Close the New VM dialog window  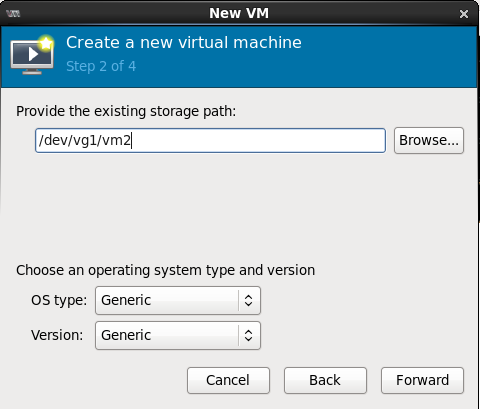point(464,14)
